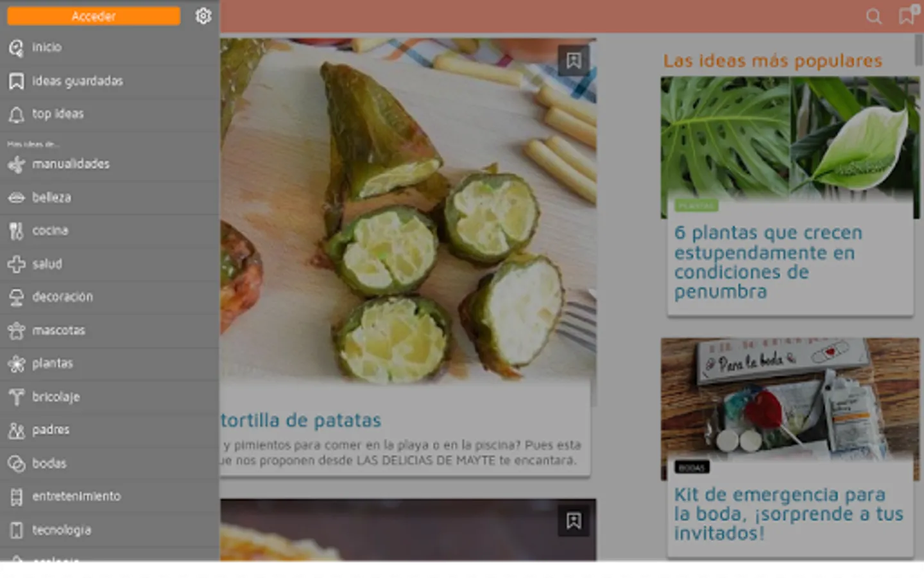Choose cocina in the sidebar

tap(50, 231)
